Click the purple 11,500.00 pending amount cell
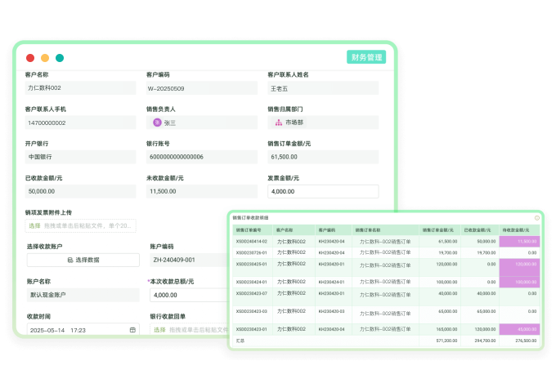Viewport: 556px width, 392px height. (x=519, y=242)
